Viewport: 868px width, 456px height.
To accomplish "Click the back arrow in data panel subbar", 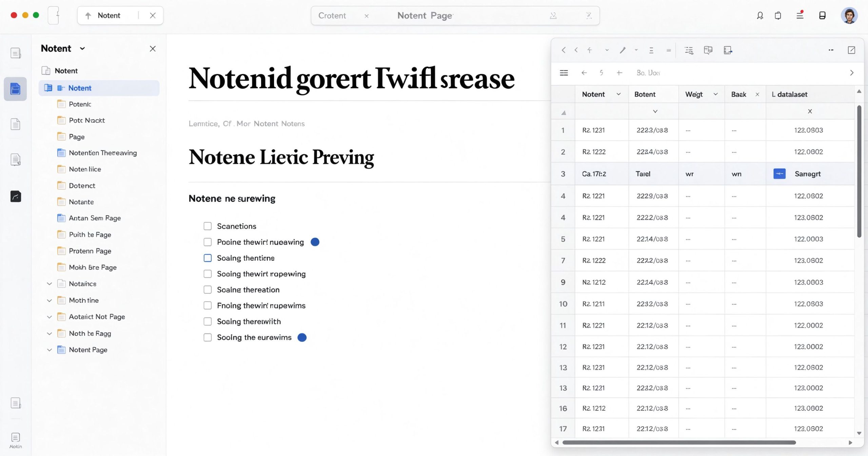I will coord(584,73).
